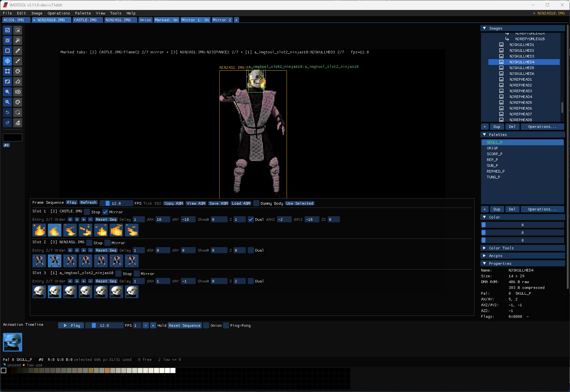This screenshot has width=570, height=392.
Task: Click the circled-plus add frame icon
Action: 18,92
